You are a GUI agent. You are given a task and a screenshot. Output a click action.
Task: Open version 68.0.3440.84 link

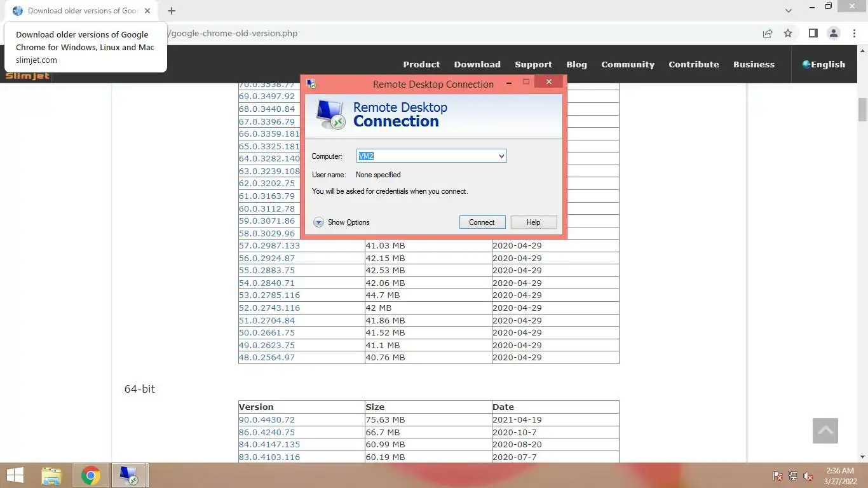pyautogui.click(x=267, y=109)
